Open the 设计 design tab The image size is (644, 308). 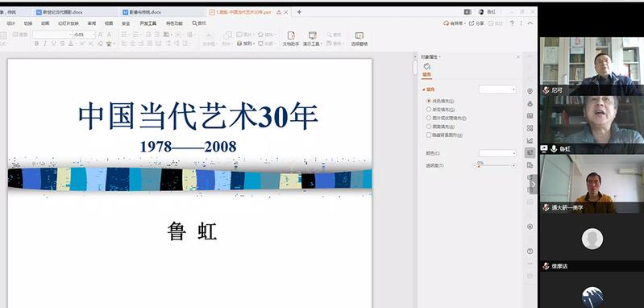pos(11,23)
